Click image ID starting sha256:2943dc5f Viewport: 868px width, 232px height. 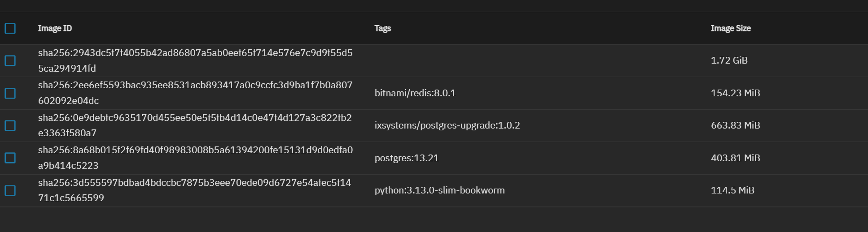195,60
